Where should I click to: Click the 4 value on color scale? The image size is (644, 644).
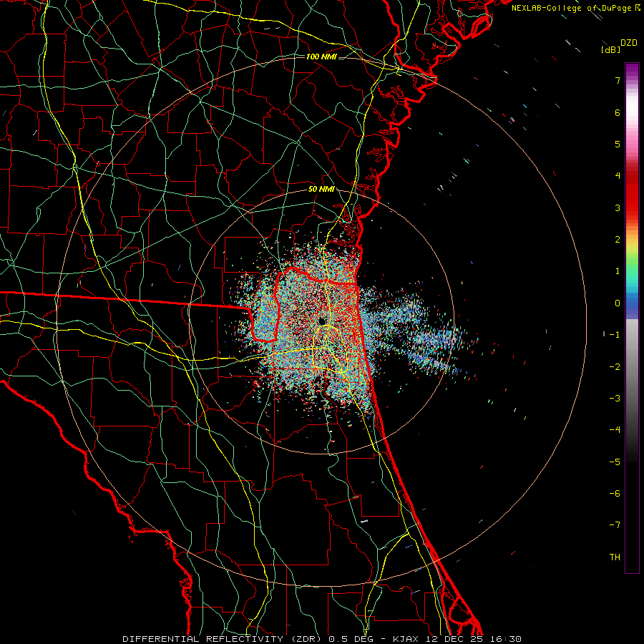click(618, 176)
